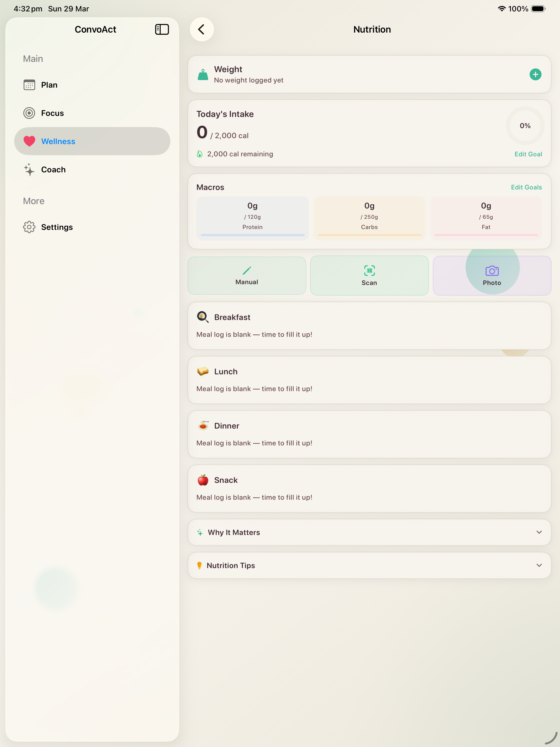
Task: Tap the Scan barcode icon
Action: tap(369, 271)
